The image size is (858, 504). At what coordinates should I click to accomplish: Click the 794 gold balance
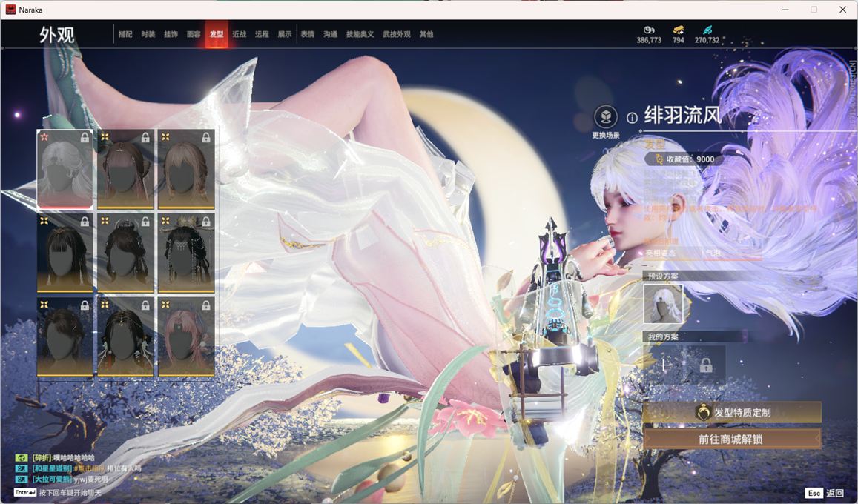(679, 40)
